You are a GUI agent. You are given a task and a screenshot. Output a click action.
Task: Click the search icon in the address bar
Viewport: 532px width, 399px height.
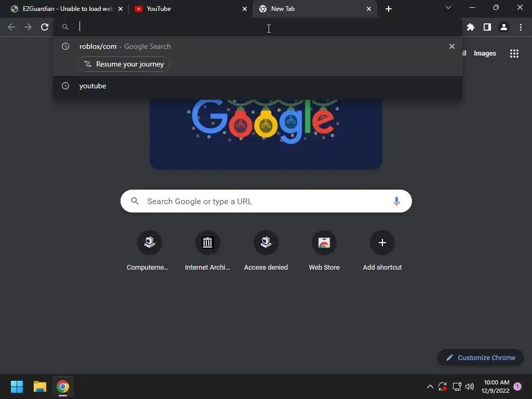pyautogui.click(x=65, y=27)
